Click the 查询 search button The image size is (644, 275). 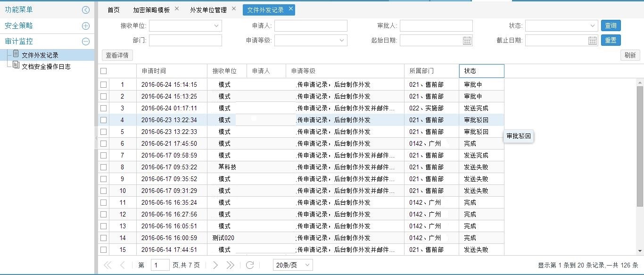click(611, 25)
